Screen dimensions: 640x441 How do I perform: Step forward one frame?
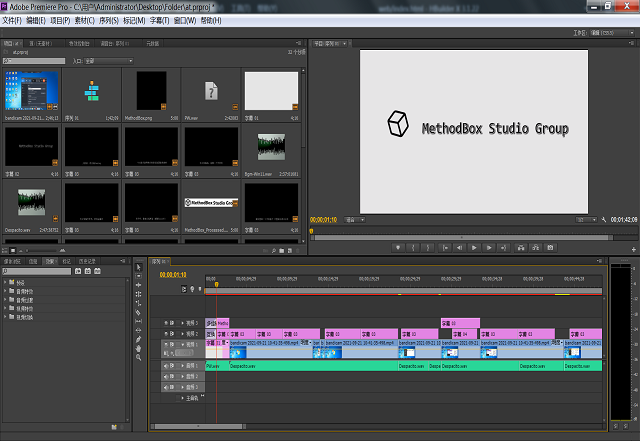489,247
